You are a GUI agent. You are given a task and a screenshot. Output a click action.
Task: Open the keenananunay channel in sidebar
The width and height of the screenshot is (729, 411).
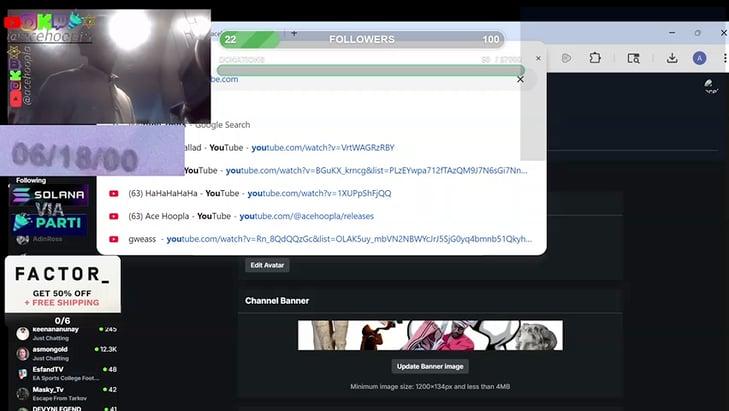click(x=56, y=329)
